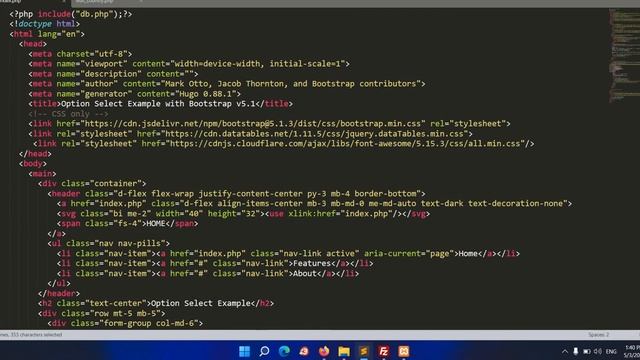Screen dimensions: 640x360
Task: Click the nav-link active Home list item
Action: (288, 253)
